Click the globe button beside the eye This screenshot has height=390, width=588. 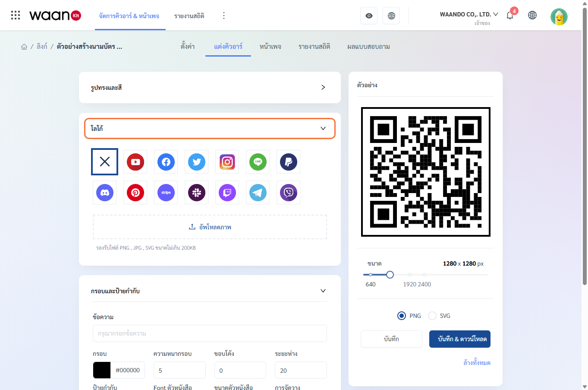pyautogui.click(x=391, y=16)
